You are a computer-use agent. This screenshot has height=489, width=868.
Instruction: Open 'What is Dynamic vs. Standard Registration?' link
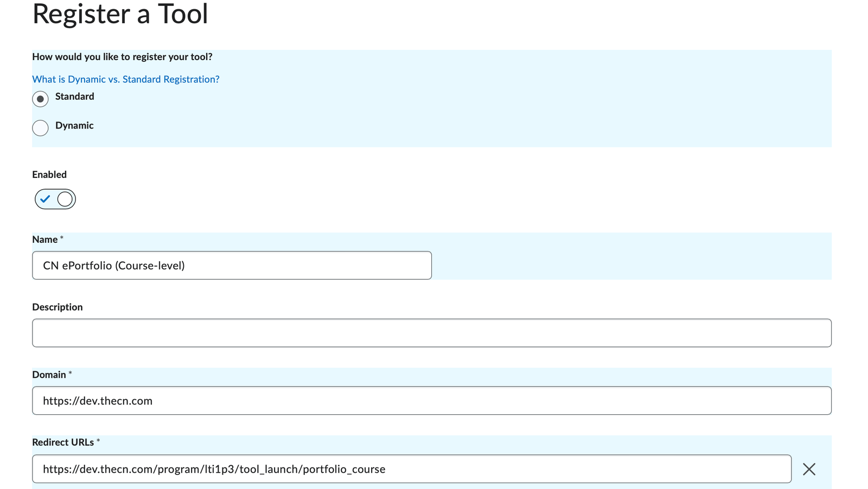click(x=126, y=79)
